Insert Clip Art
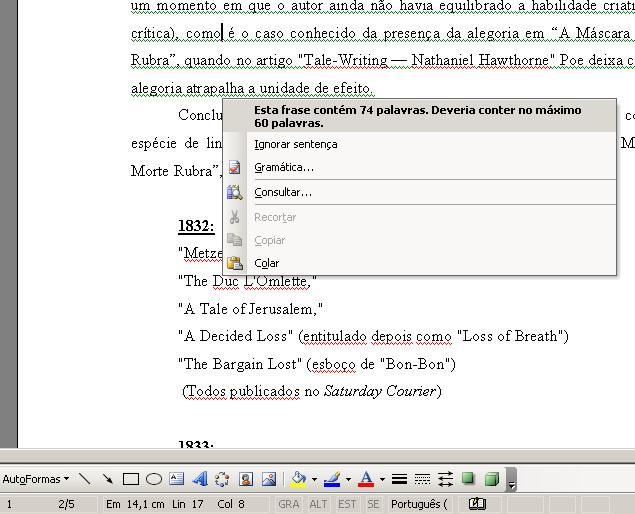 (246, 479)
